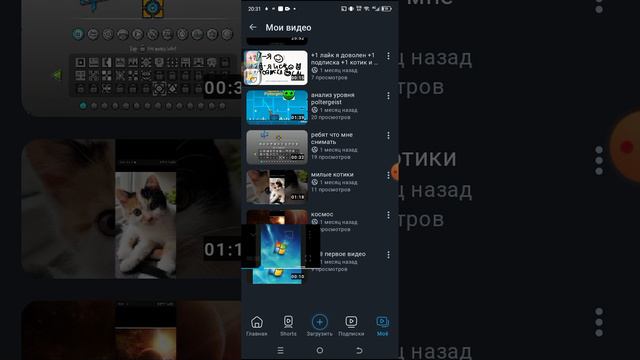Viewport: 640px width, 360px height.
Task: Go to the Главная home tab
Action: click(257, 326)
